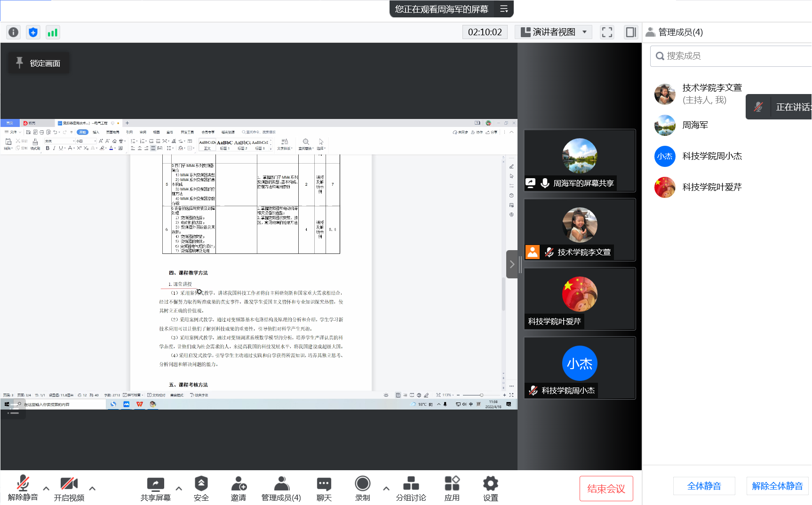812x505 pixels.
Task: Unmute the microphone
Action: click(x=23, y=489)
